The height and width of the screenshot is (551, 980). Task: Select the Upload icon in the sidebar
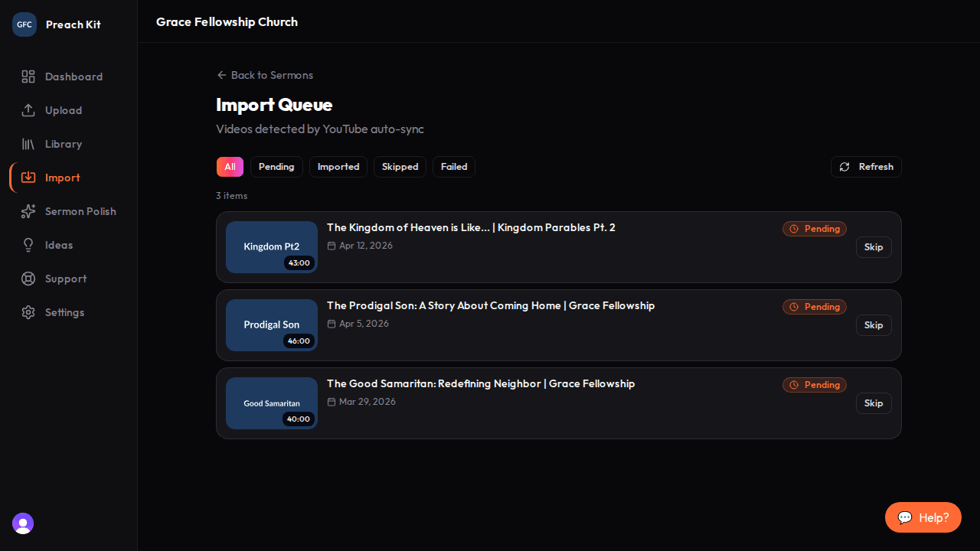coord(28,110)
